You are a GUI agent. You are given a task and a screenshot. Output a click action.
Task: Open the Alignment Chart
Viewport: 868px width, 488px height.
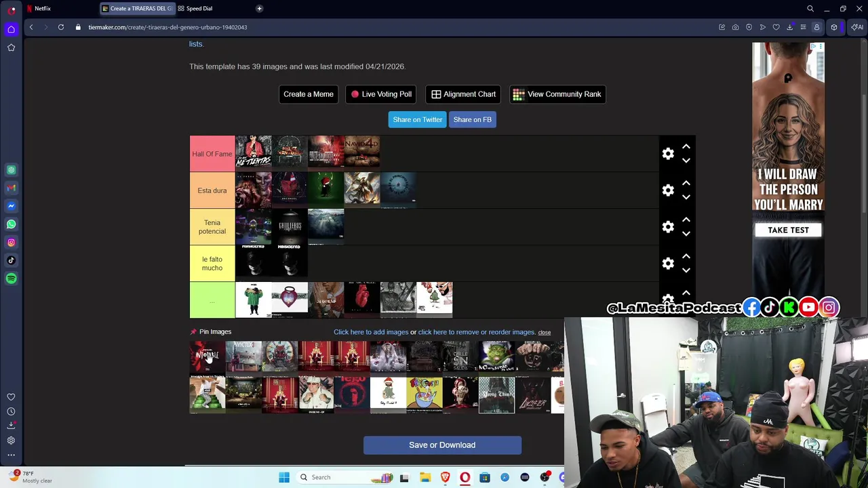point(464,94)
